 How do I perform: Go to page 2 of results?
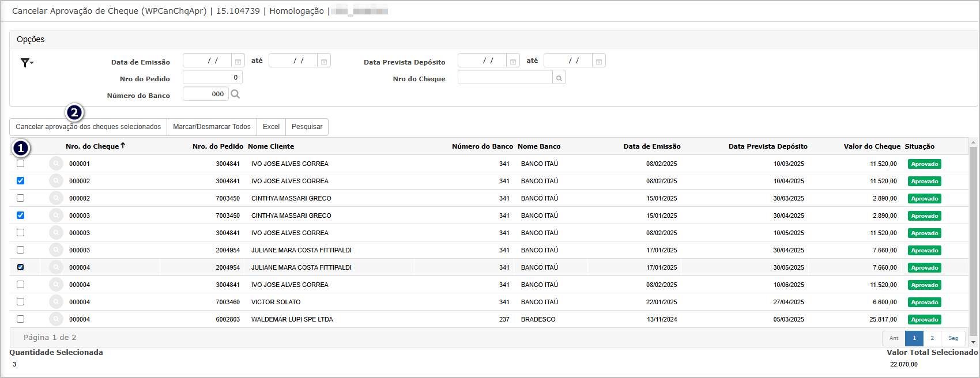[932, 338]
